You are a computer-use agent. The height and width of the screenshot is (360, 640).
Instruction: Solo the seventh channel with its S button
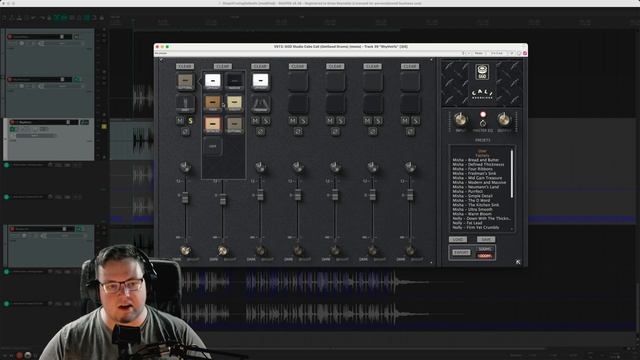[x=415, y=121]
